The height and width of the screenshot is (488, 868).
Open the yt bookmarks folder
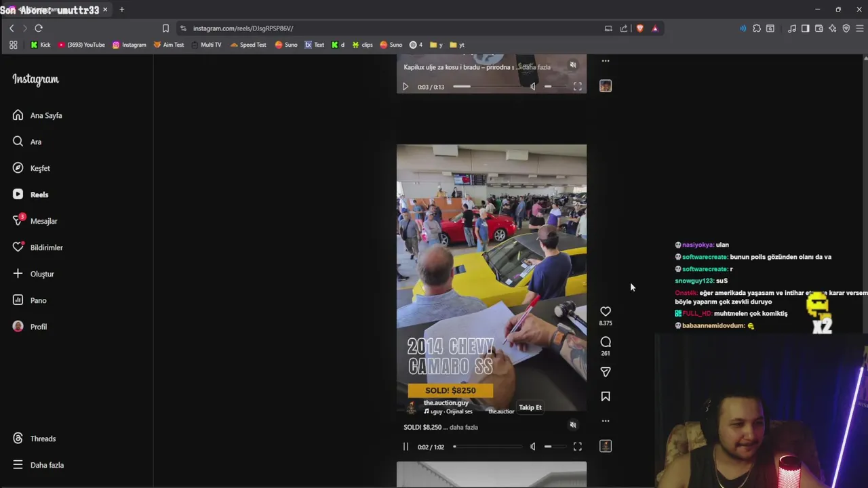click(x=457, y=45)
